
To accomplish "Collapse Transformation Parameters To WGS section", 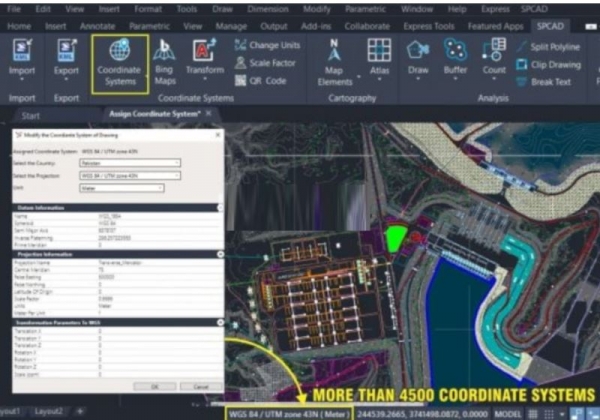I will (220, 322).
